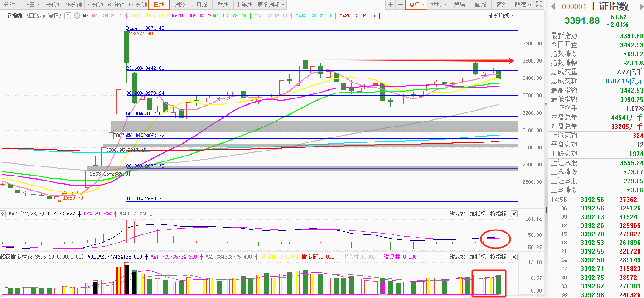The height and width of the screenshot is (298, 644).
Task: Select the 分时 intraday tab
Action: pos(9,5)
